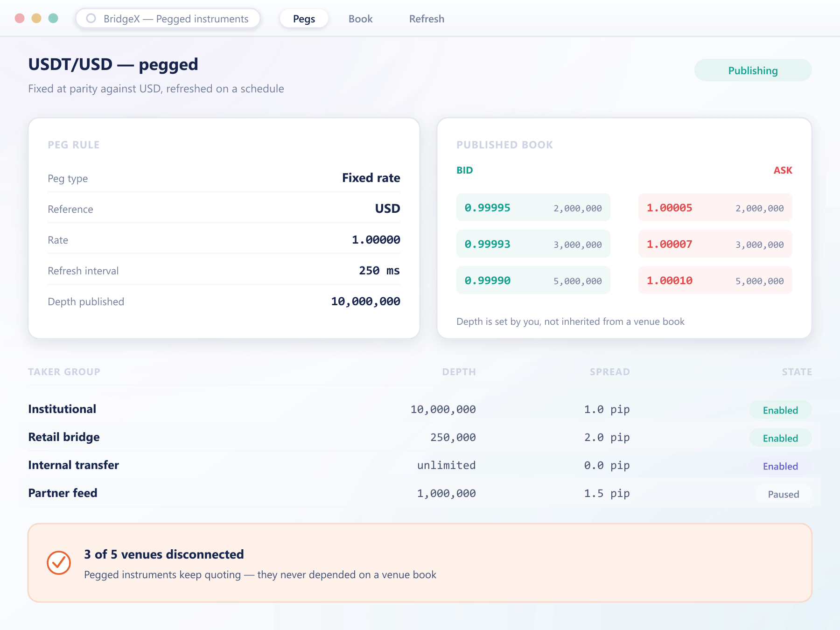Screen dimensions: 840x630
Task: Toggle Institutional group Enabled state
Action: [780, 410]
